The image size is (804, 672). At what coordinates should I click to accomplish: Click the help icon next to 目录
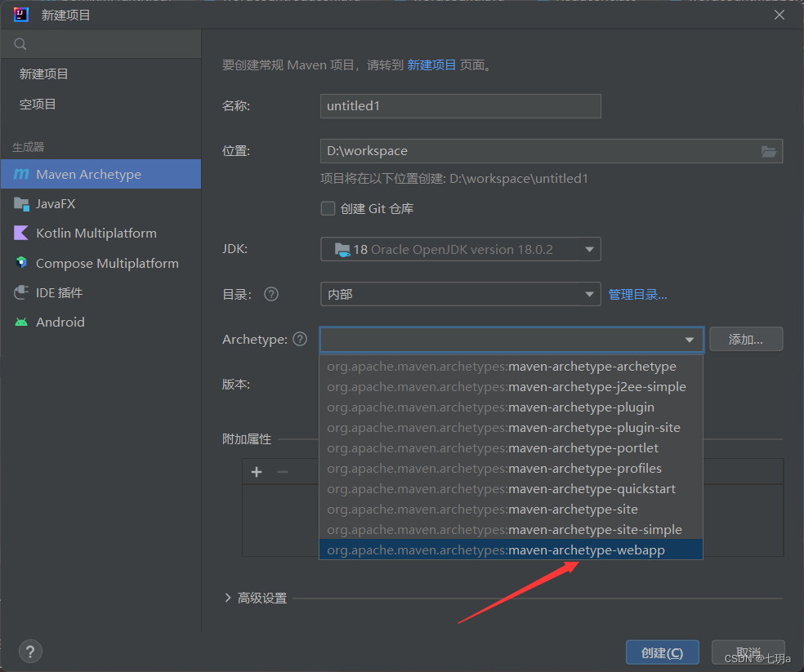point(271,294)
